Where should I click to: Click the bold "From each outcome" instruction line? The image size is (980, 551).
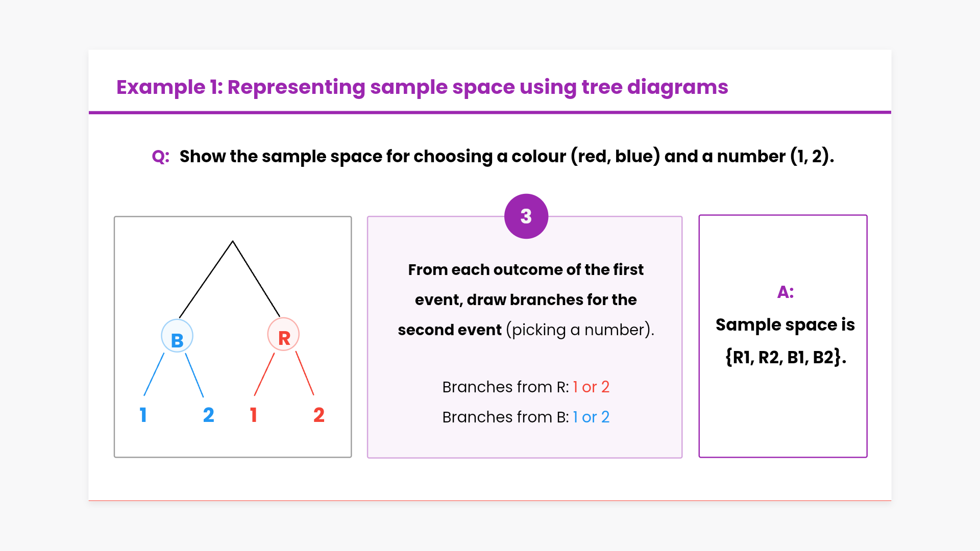526,270
